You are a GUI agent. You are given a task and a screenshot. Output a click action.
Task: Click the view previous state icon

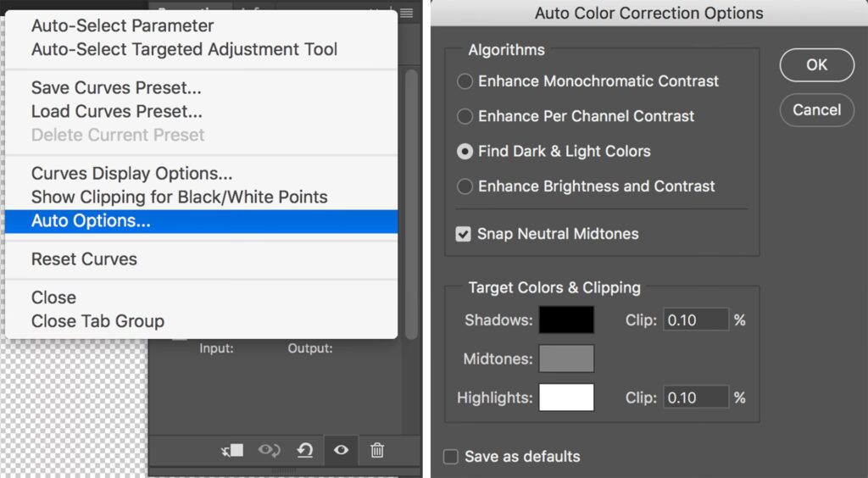(x=270, y=450)
